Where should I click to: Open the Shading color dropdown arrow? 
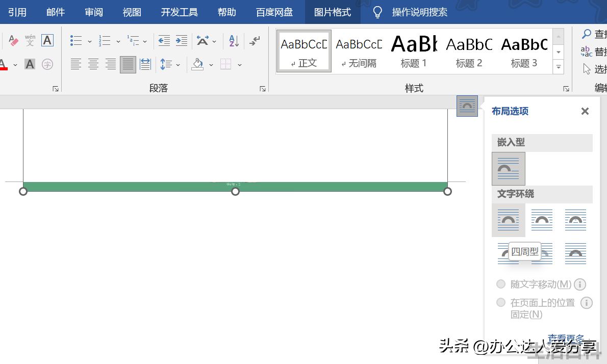pyautogui.click(x=211, y=65)
